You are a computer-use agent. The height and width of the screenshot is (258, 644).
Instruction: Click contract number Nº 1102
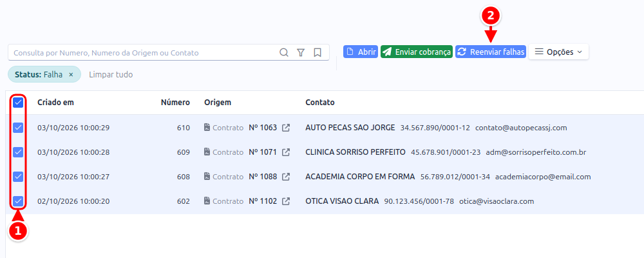263,201
